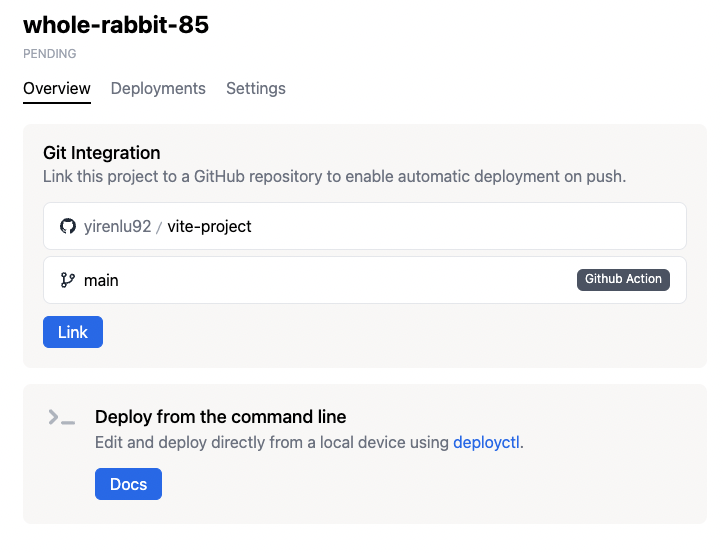723x553 pixels.
Task: Click the 'Deploy from the command line' heading
Action: pos(220,417)
